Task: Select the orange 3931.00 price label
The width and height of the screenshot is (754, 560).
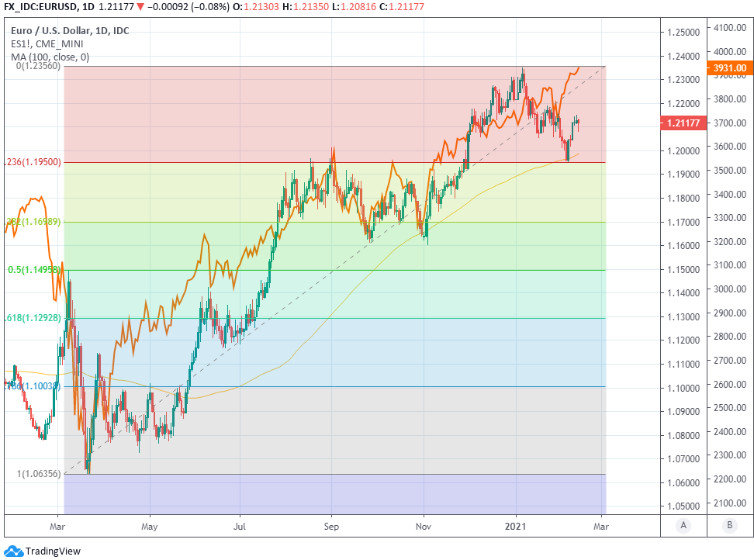Action: coord(729,68)
